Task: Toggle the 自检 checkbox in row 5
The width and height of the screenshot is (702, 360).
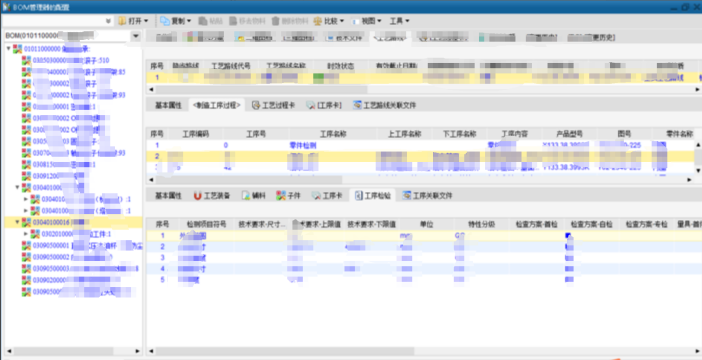Action: (569, 279)
